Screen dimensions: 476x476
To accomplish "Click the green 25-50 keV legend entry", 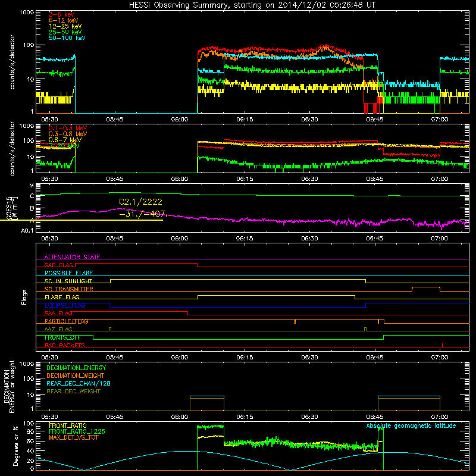I will [x=65, y=32].
